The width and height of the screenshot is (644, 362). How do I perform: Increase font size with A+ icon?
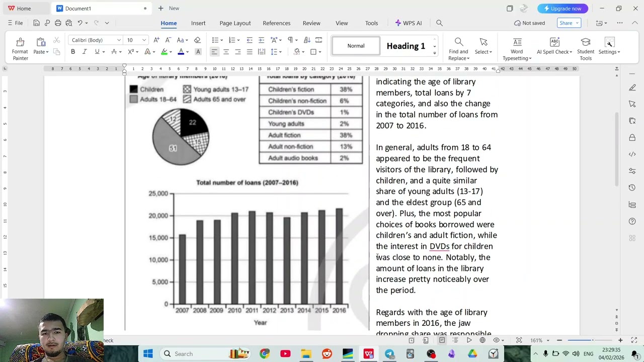tap(156, 40)
